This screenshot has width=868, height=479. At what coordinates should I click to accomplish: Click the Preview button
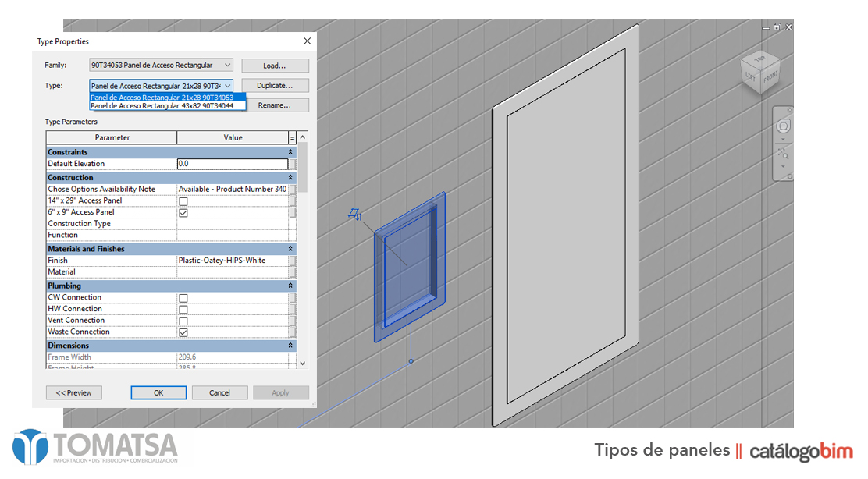pyautogui.click(x=74, y=393)
